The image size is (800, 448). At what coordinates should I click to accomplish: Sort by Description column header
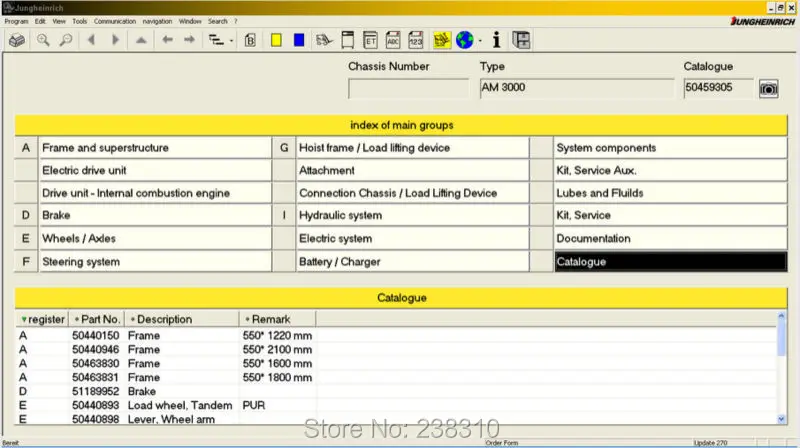click(182, 319)
